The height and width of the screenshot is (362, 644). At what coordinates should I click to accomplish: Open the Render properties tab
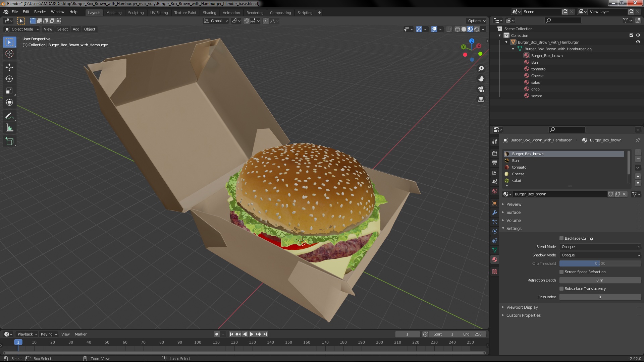click(495, 153)
